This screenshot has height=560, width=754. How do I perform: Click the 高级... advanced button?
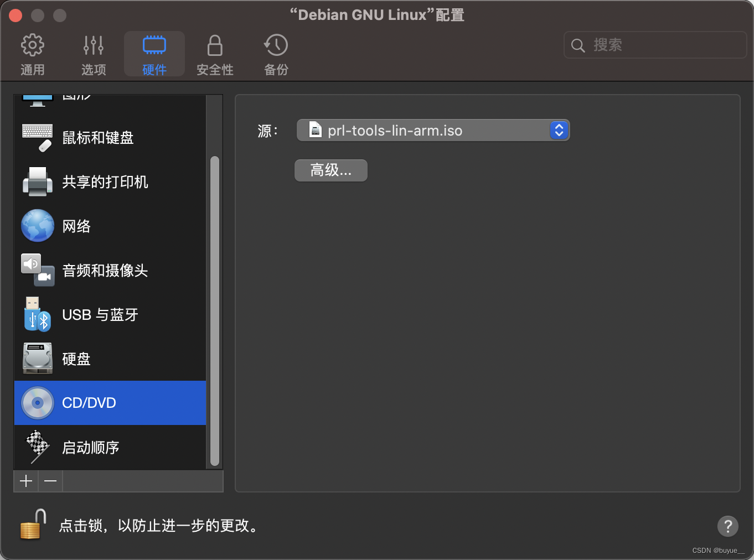pos(331,170)
